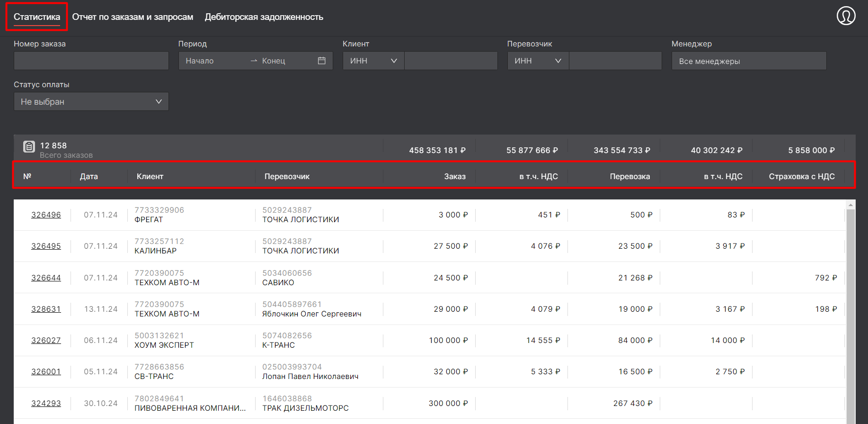Select carrier Лопан Павел Николаевич
This screenshot has height=424, width=868.
tap(310, 376)
